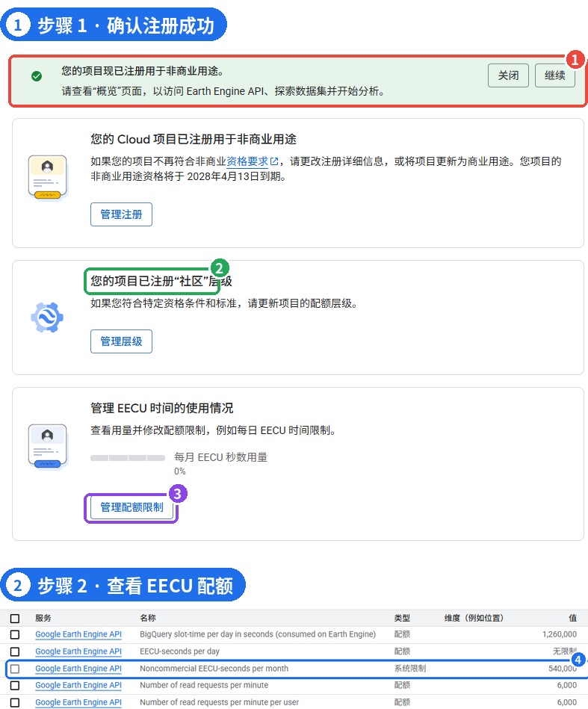The image size is (588, 709).
Task: Click the 值 column header
Action: pos(572,618)
